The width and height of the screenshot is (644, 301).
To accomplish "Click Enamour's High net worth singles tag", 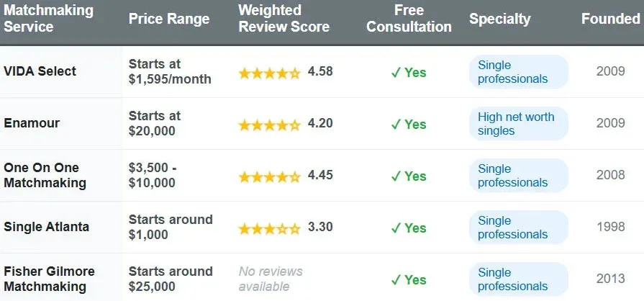I will tap(516, 124).
